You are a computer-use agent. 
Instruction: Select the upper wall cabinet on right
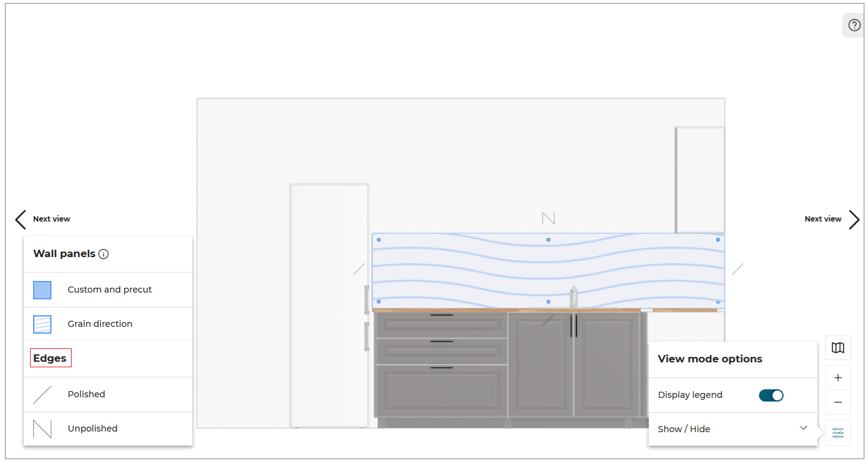(x=700, y=180)
